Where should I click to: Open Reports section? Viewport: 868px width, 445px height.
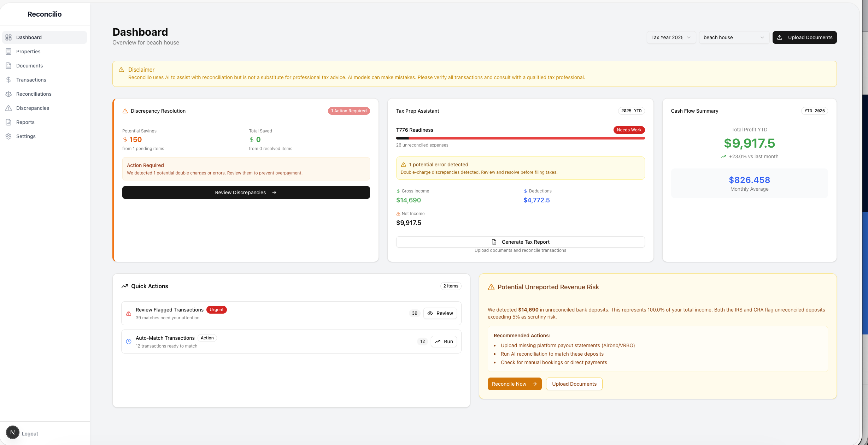tap(45, 122)
